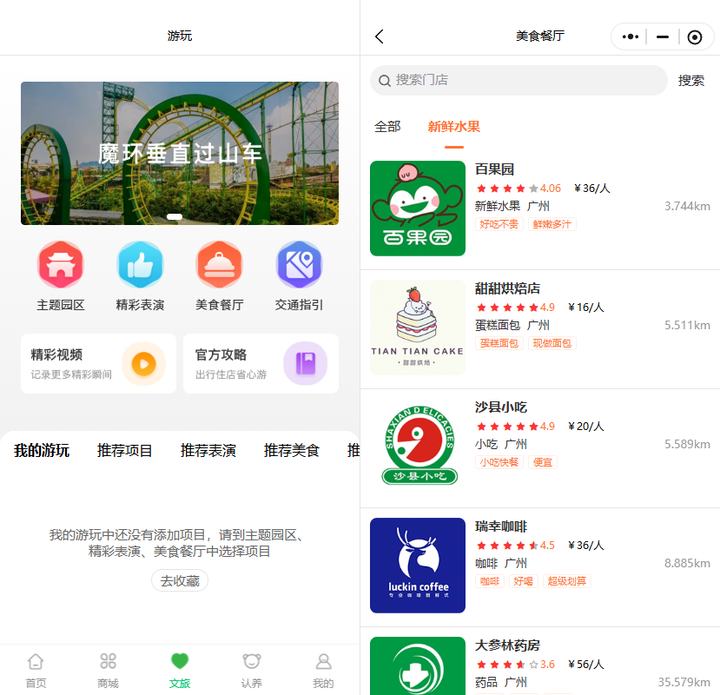Go back with the left arrow
This screenshot has height=695, width=720.
pyautogui.click(x=379, y=36)
